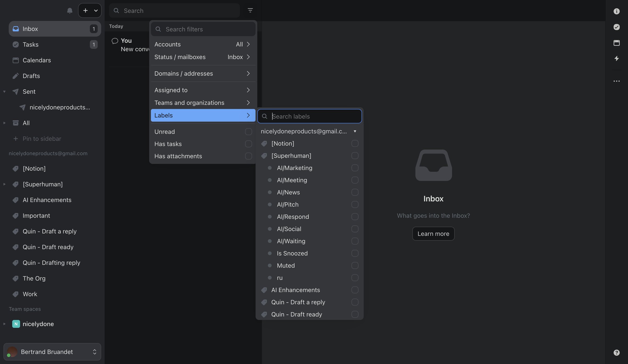This screenshot has height=364, width=628.
Task: Click the conversation bubble icon beside You
Action: [x=115, y=41]
